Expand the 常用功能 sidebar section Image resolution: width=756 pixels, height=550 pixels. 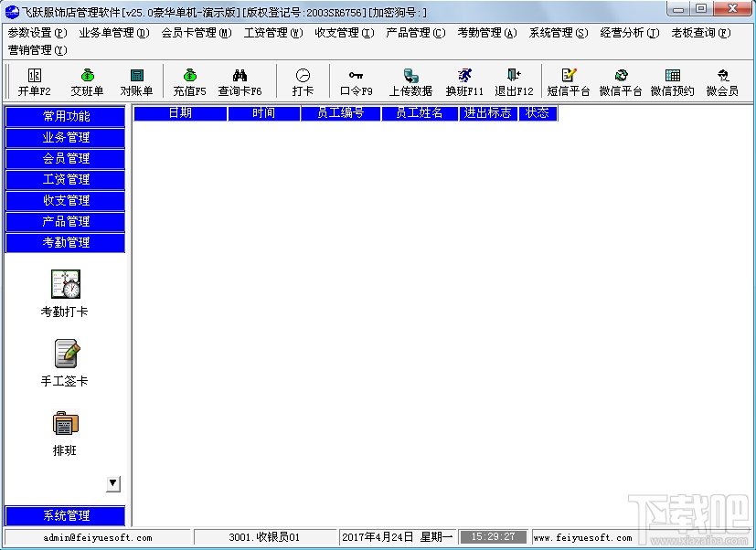click(x=66, y=116)
